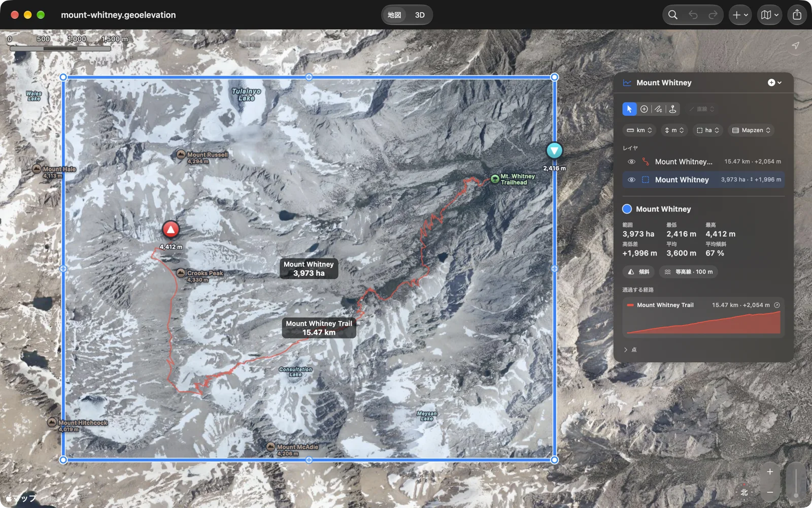The height and width of the screenshot is (508, 812).
Task: Click the 北 compass indicator
Action: point(744,492)
